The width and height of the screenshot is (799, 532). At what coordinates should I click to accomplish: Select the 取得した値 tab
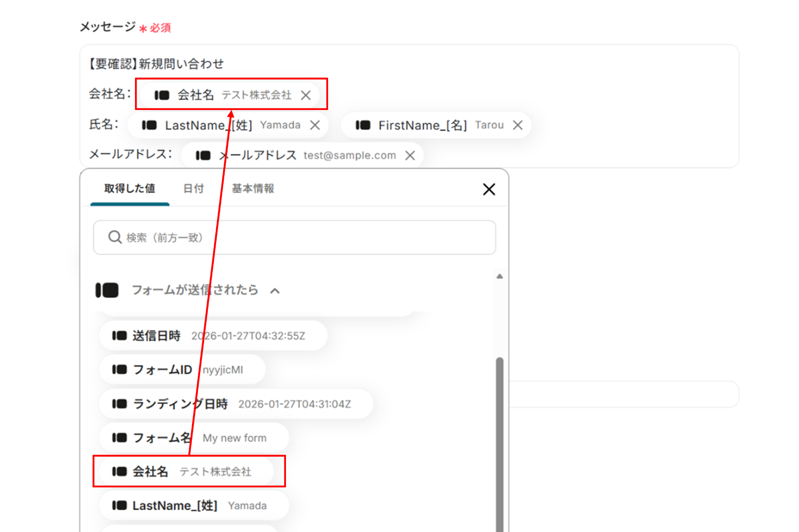coord(130,189)
